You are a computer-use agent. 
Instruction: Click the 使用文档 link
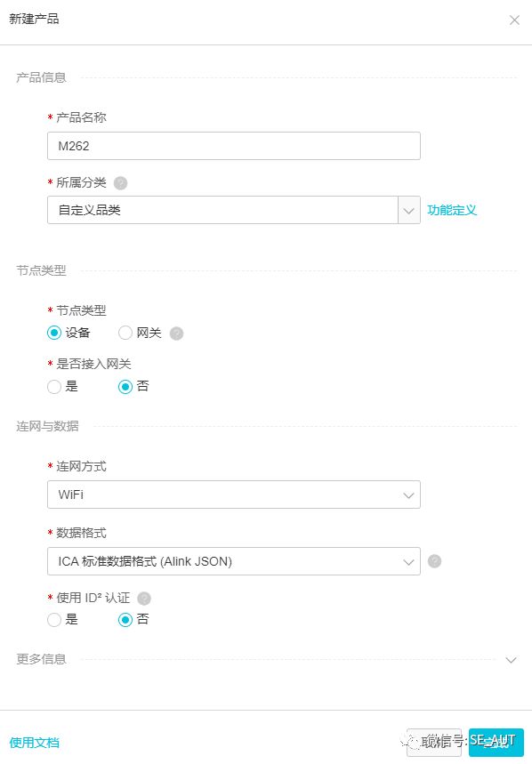click(x=34, y=742)
